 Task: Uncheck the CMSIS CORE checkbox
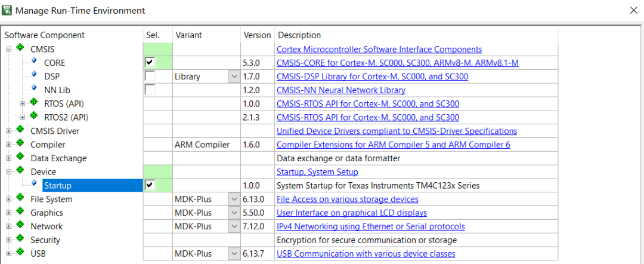150,62
